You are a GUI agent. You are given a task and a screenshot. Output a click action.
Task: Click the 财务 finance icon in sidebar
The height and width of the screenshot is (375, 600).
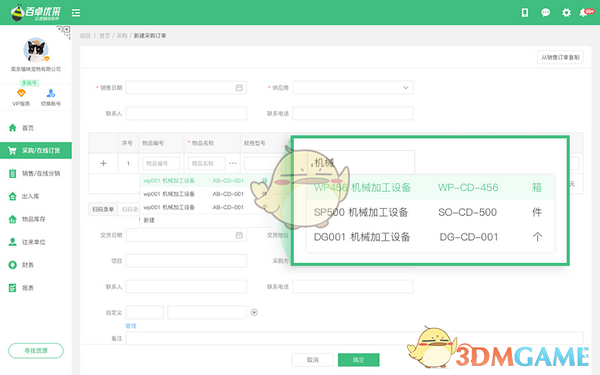(x=13, y=265)
